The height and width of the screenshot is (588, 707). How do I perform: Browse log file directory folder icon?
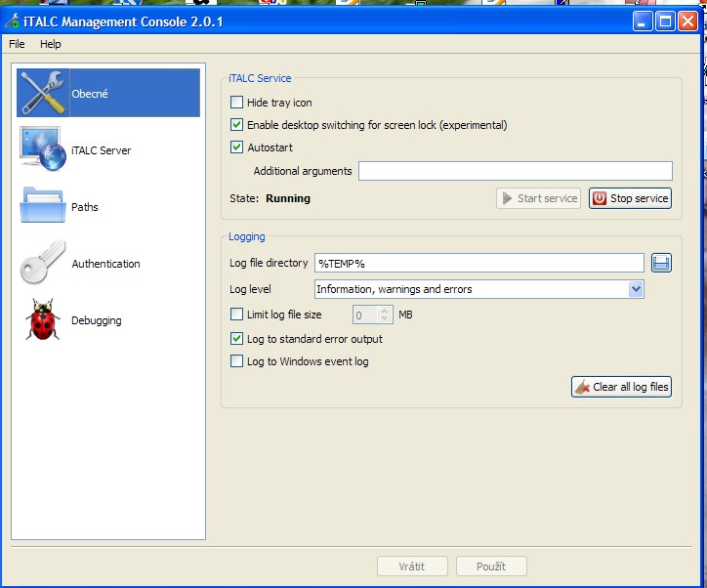661,263
